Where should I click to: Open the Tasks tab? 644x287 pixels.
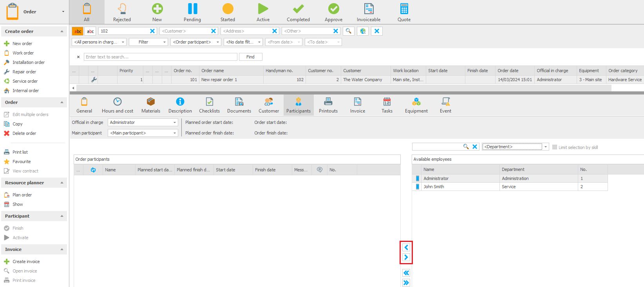387,105
